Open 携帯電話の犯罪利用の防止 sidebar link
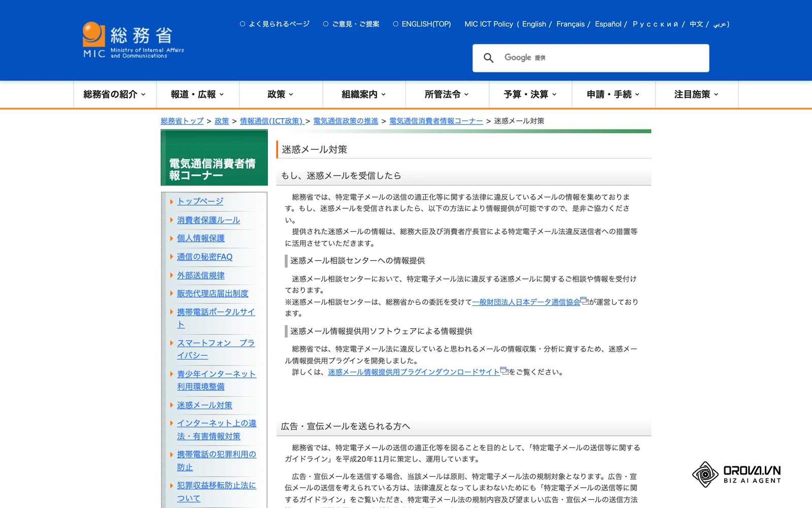Viewport: 812px width, 508px height. click(216, 461)
